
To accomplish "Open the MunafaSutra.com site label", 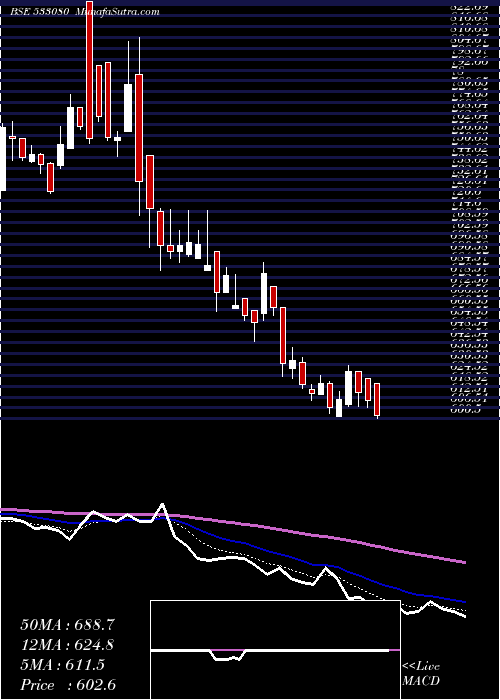I will point(117,12).
